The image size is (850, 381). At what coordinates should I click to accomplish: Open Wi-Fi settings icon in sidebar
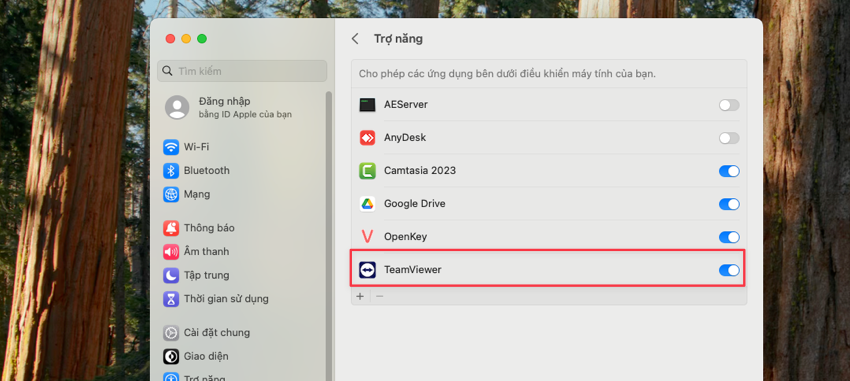coord(171,147)
